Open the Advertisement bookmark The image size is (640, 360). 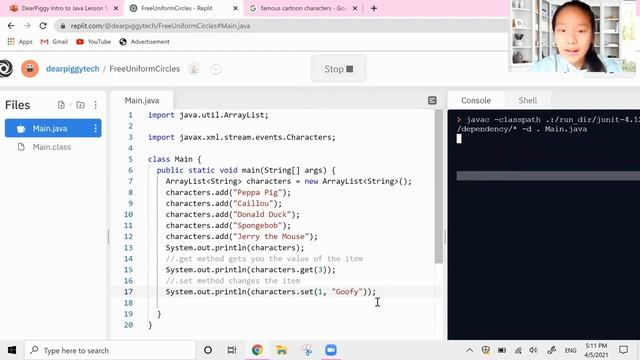click(144, 42)
